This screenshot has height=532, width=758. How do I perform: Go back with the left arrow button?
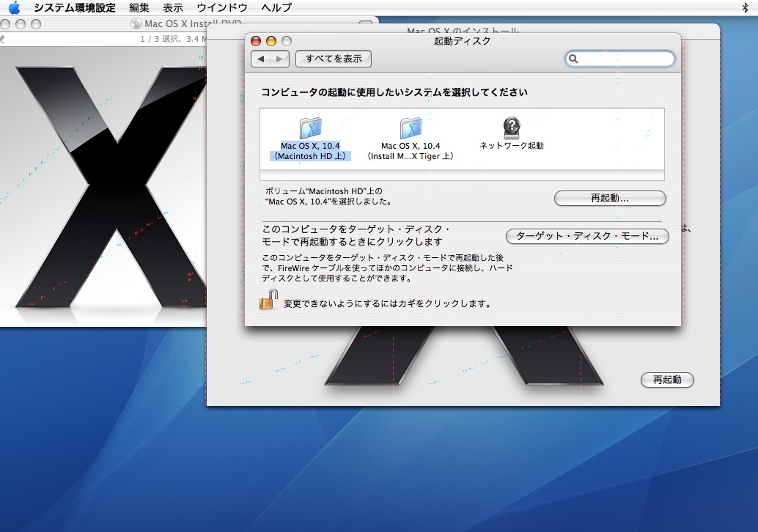pos(261,59)
